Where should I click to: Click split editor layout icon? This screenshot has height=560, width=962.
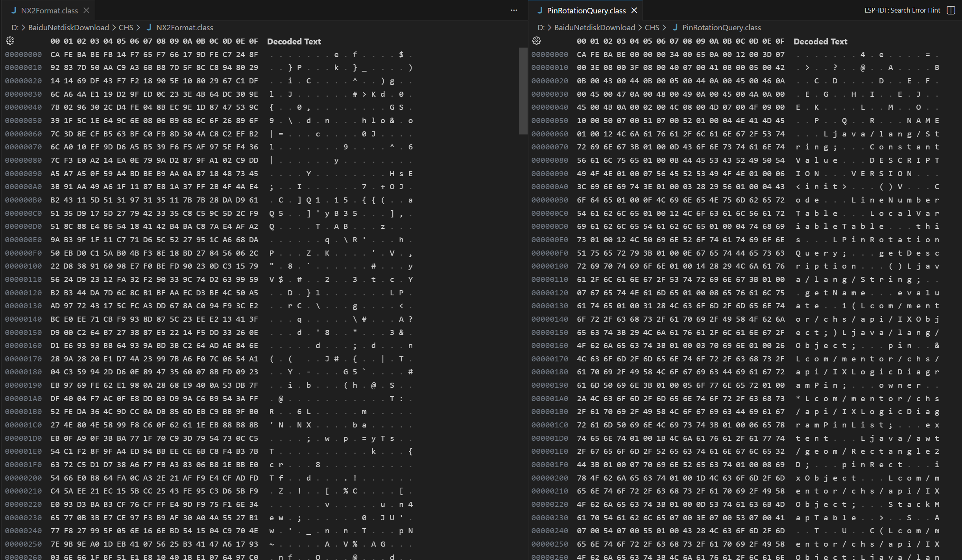pos(951,10)
